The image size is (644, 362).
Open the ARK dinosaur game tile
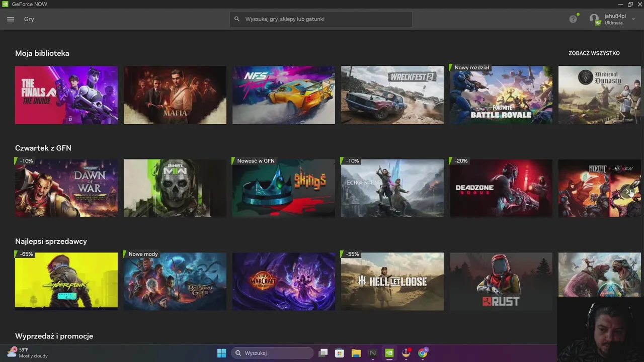click(x=600, y=275)
